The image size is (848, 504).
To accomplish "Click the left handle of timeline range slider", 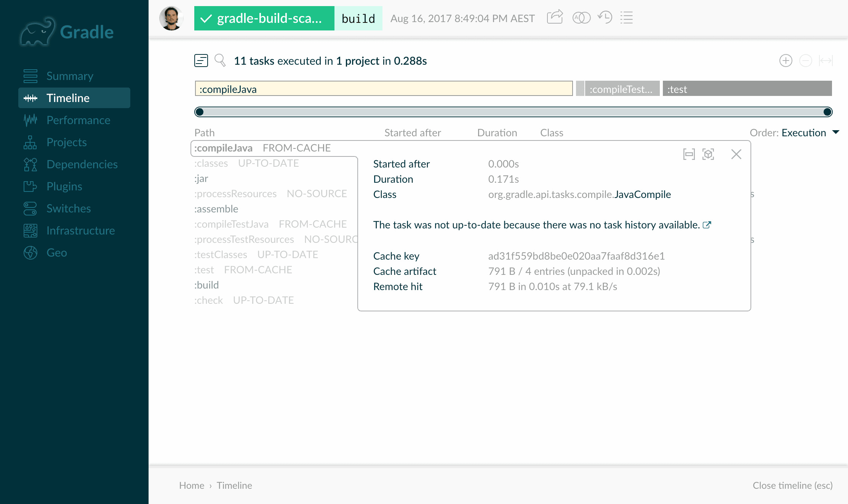I will 199,112.
